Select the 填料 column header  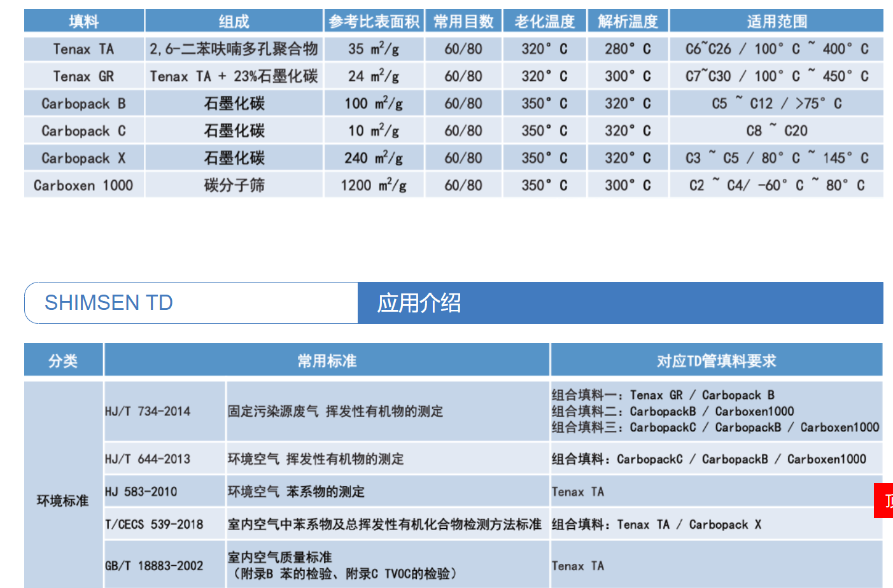[84, 22]
